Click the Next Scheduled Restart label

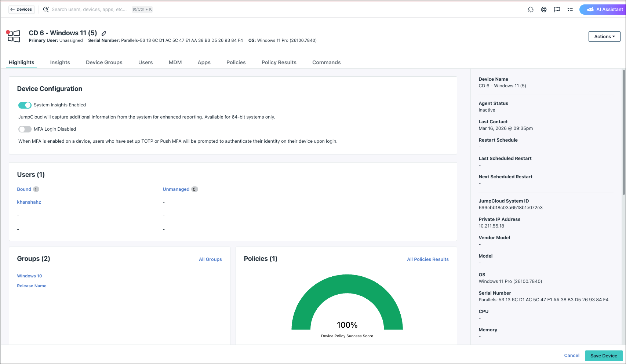pos(505,177)
